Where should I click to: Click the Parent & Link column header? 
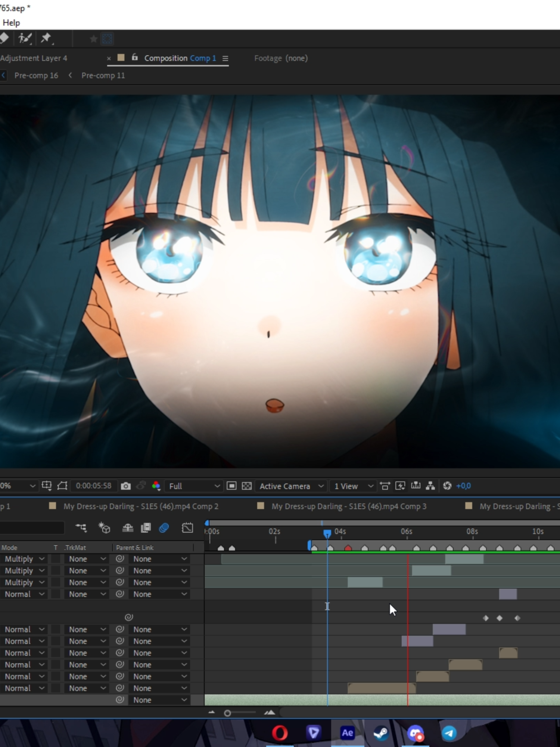coord(134,548)
